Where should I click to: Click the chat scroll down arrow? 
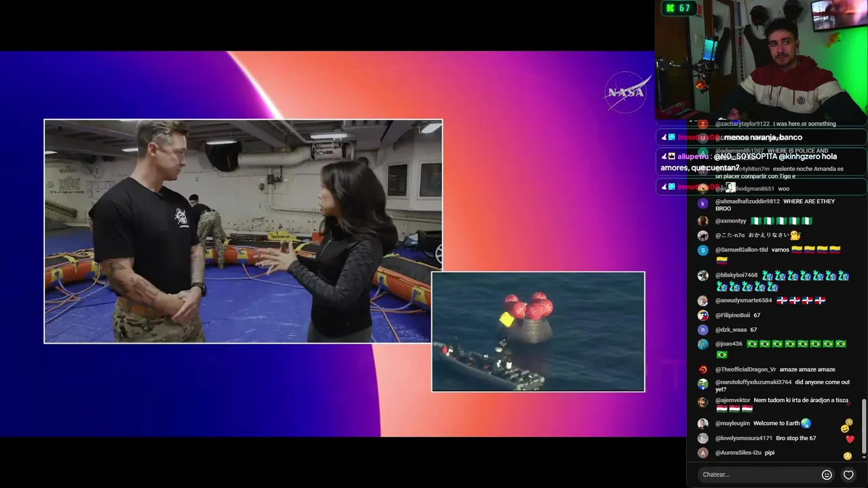click(864, 458)
